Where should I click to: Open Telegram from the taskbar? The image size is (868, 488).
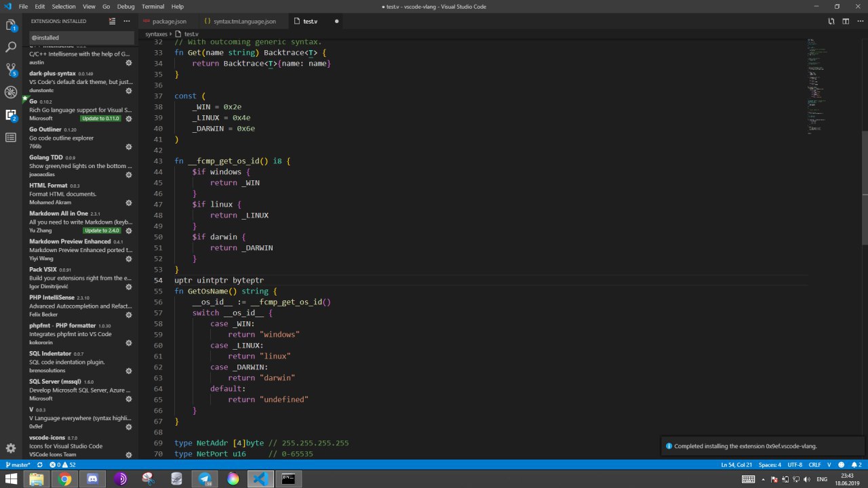point(205,479)
